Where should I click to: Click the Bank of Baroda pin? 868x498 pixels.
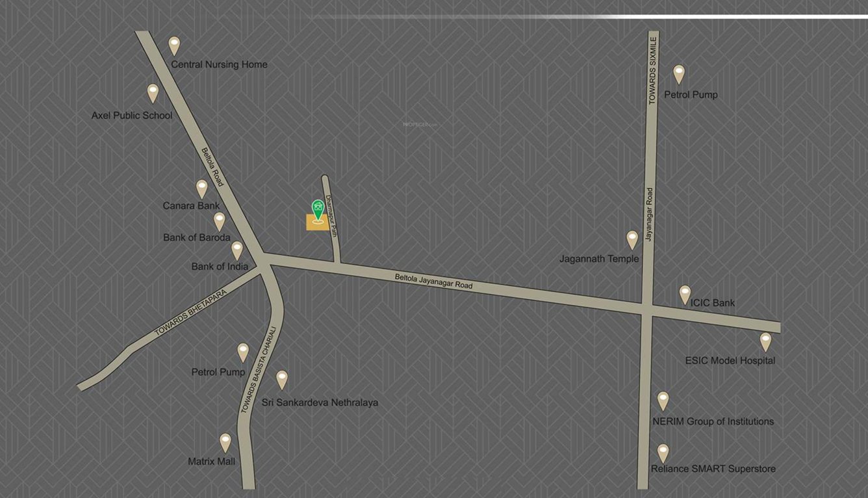(x=219, y=220)
